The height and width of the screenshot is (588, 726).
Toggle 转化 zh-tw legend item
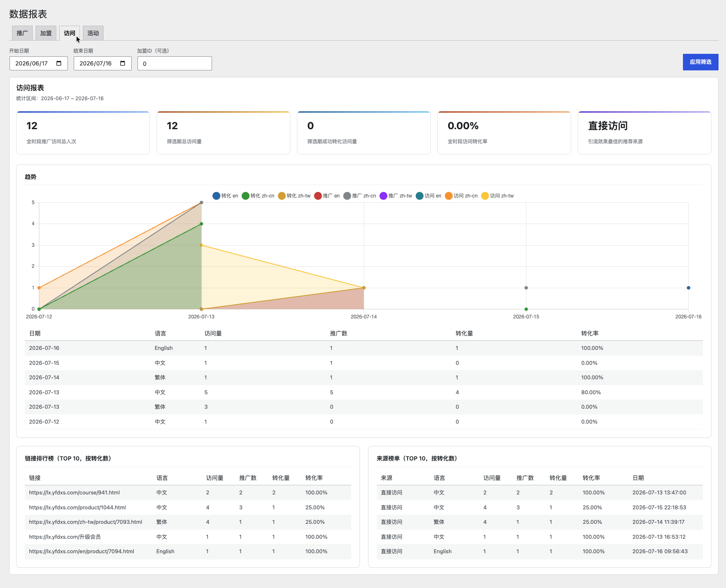[294, 196]
